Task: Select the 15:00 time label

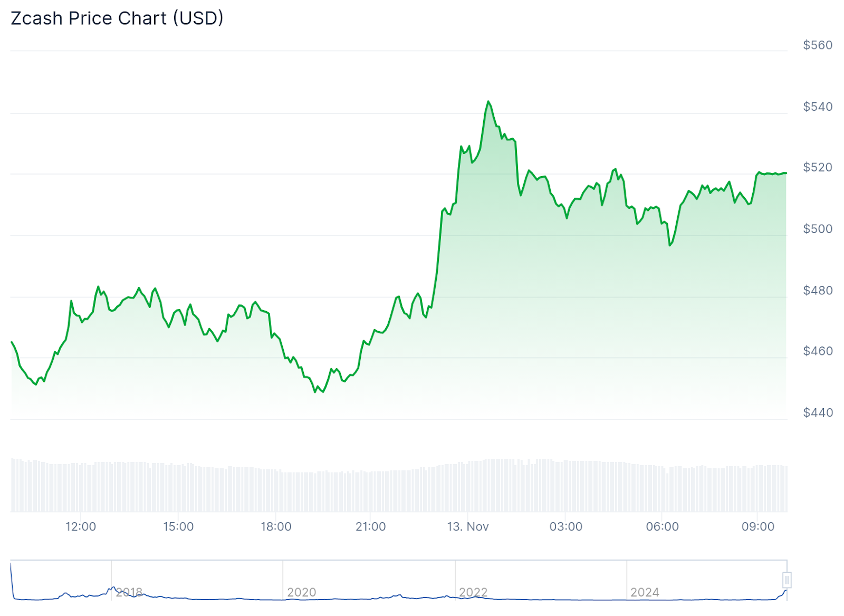Action: (x=178, y=527)
